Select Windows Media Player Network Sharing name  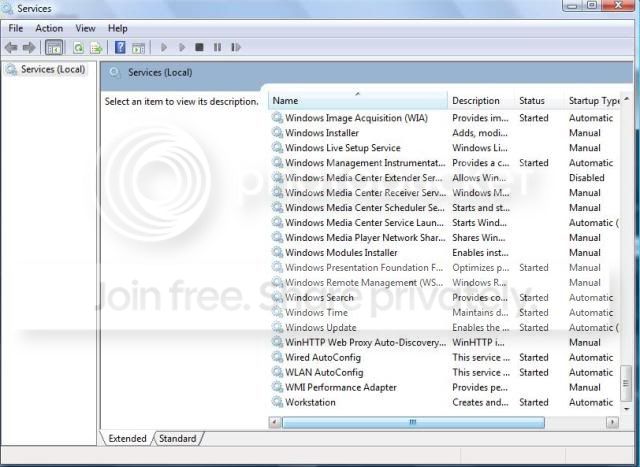[365, 237]
